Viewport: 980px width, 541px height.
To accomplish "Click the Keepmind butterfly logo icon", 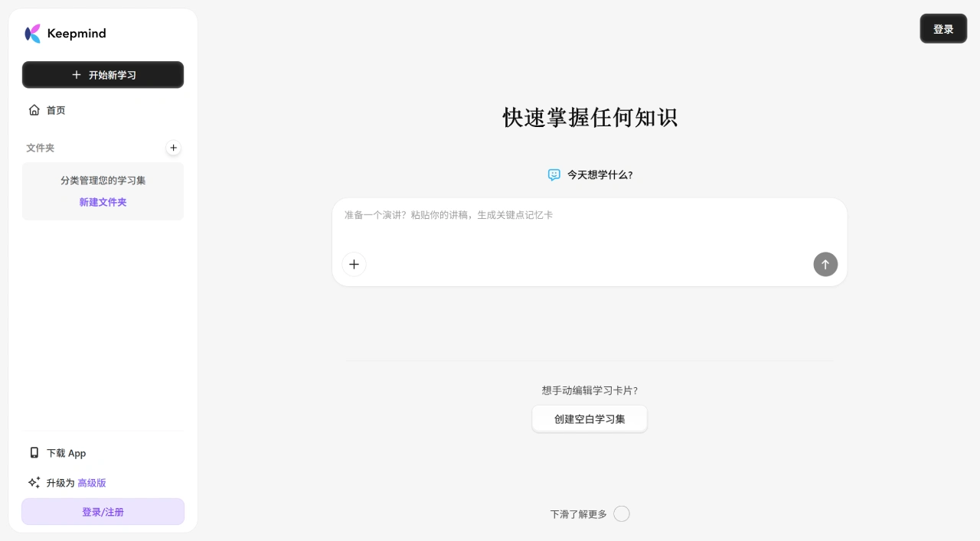I will 32,34.
